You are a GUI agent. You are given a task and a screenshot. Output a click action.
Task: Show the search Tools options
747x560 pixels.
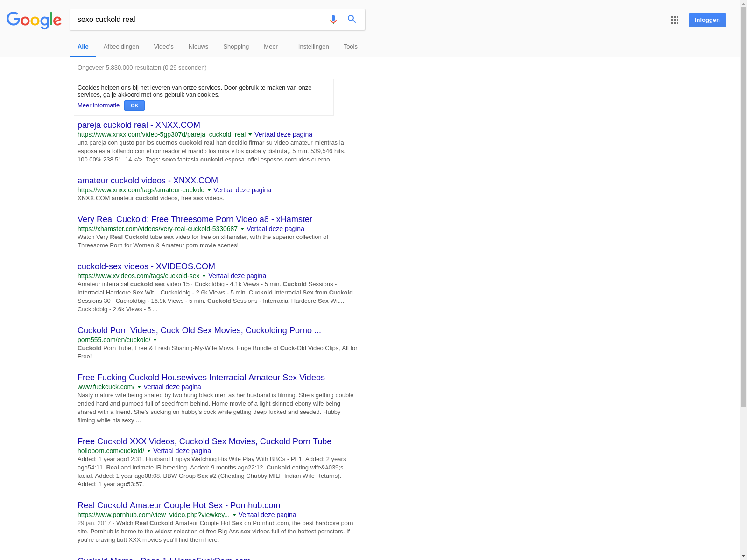click(x=351, y=47)
